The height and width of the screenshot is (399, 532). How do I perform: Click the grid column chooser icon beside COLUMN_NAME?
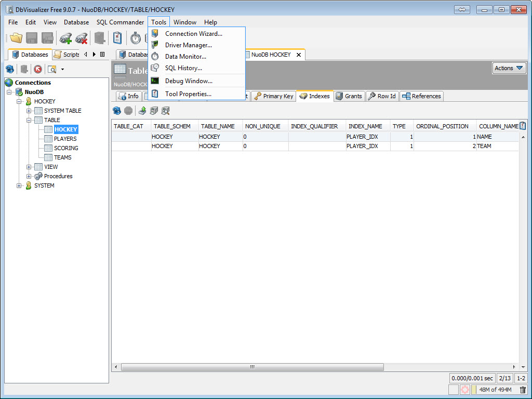tap(523, 126)
